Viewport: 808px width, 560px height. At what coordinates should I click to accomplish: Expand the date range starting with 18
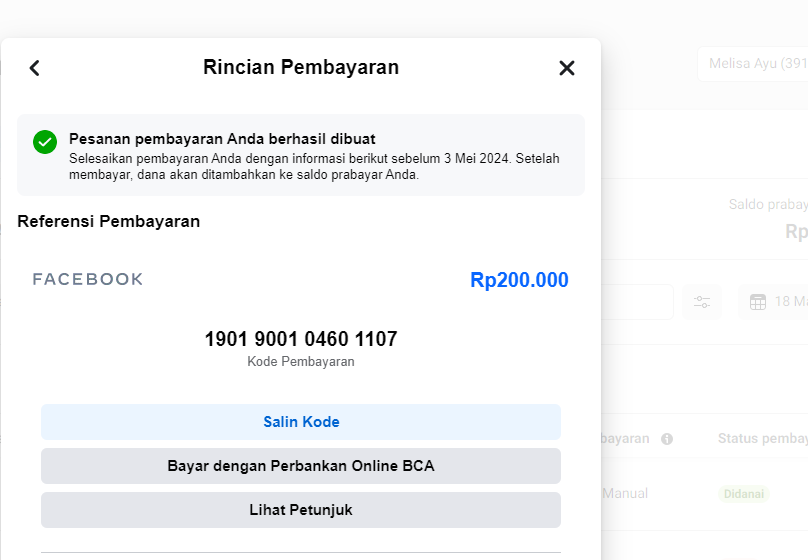tap(790, 302)
